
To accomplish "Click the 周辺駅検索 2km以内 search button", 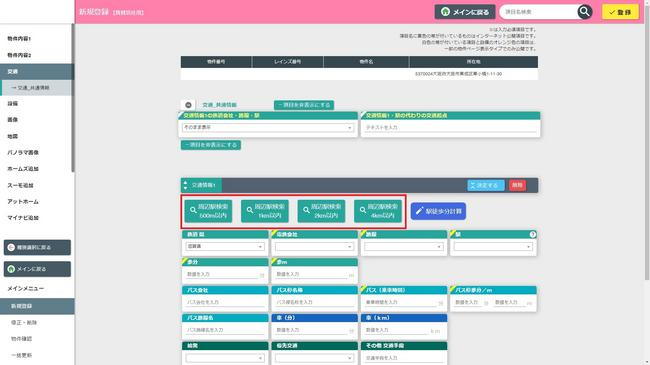I will 321,211.
